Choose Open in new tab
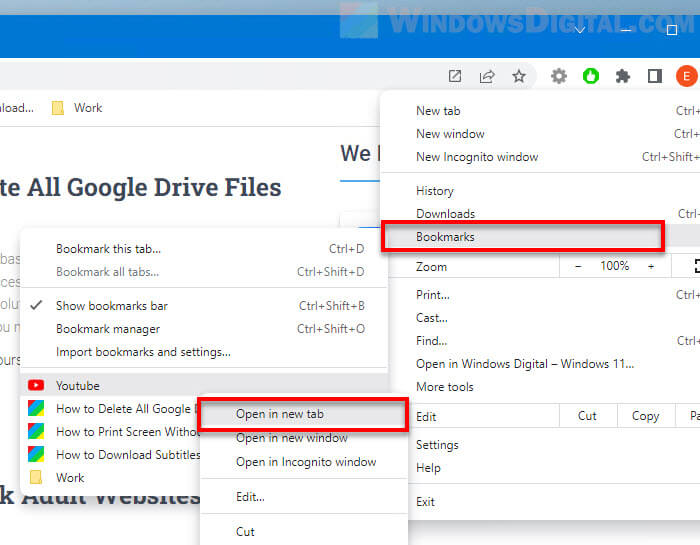Image resolution: width=700 pixels, height=545 pixels. tap(303, 414)
